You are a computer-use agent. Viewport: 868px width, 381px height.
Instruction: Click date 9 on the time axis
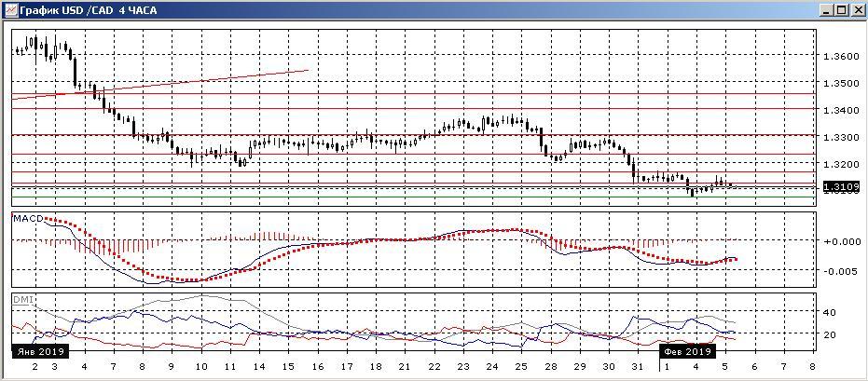tap(171, 367)
